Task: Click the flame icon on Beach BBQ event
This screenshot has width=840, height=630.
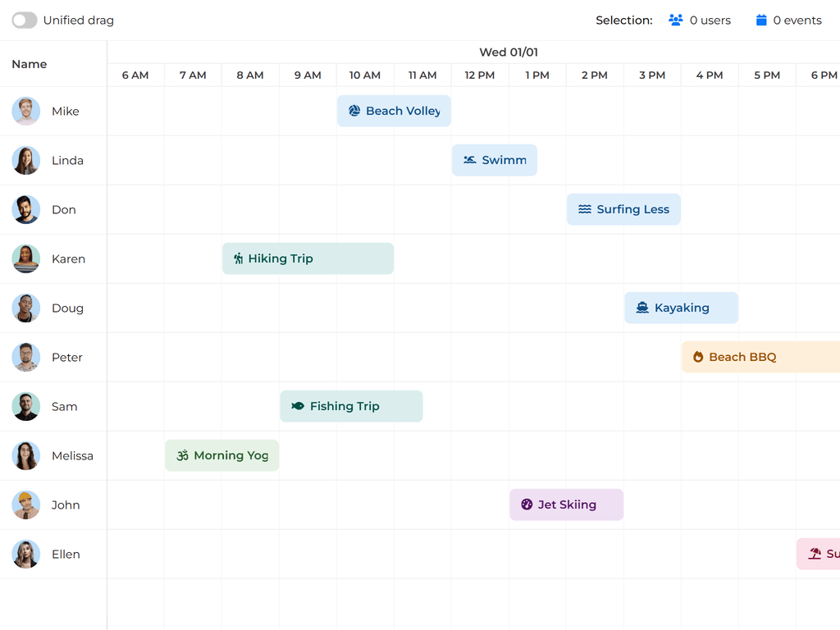Action: coord(698,357)
